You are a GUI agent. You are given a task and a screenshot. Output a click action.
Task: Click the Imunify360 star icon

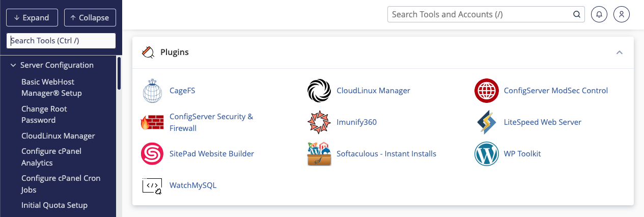[319, 122]
